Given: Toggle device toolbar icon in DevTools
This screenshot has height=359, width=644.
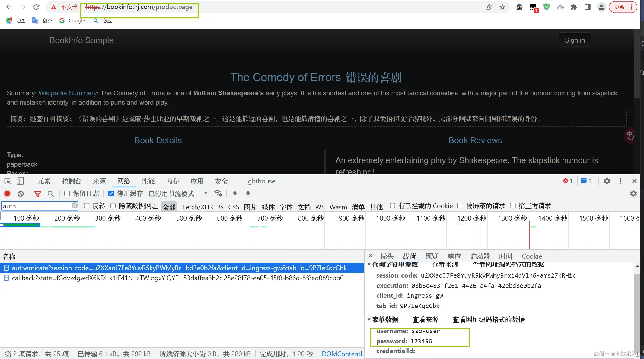Looking at the screenshot, I should point(20,181).
